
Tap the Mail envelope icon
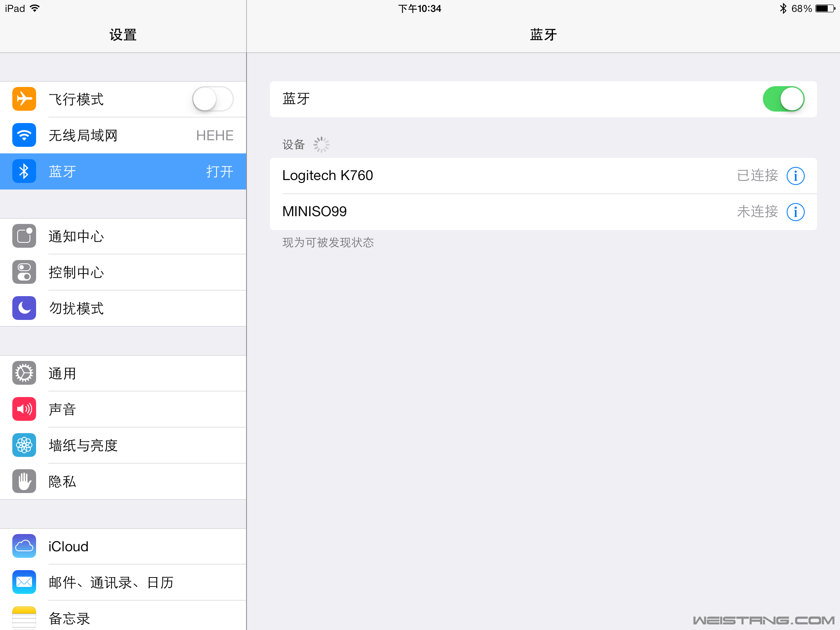tap(24, 582)
